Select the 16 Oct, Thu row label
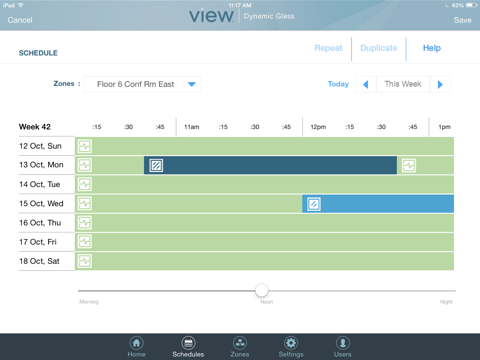This screenshot has height=360, width=480. [x=40, y=223]
